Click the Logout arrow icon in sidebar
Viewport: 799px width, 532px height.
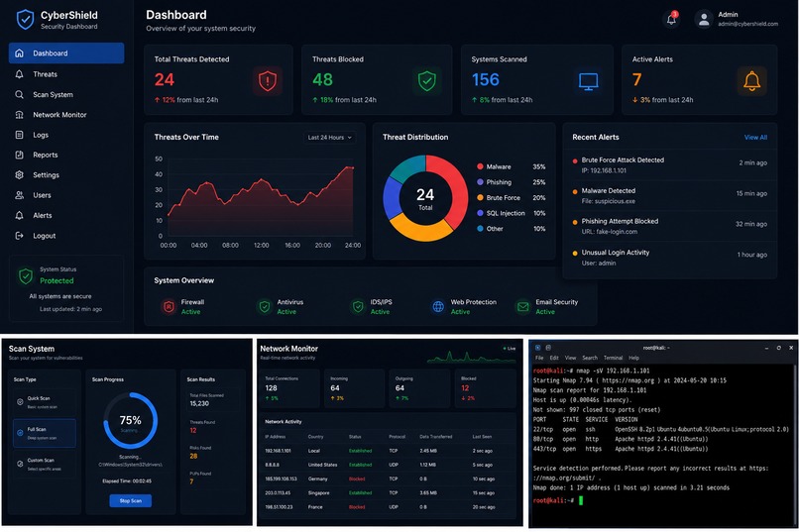click(20, 236)
